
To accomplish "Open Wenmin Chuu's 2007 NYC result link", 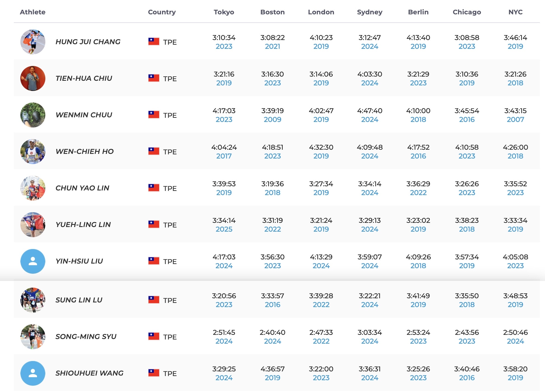I will click(515, 119).
